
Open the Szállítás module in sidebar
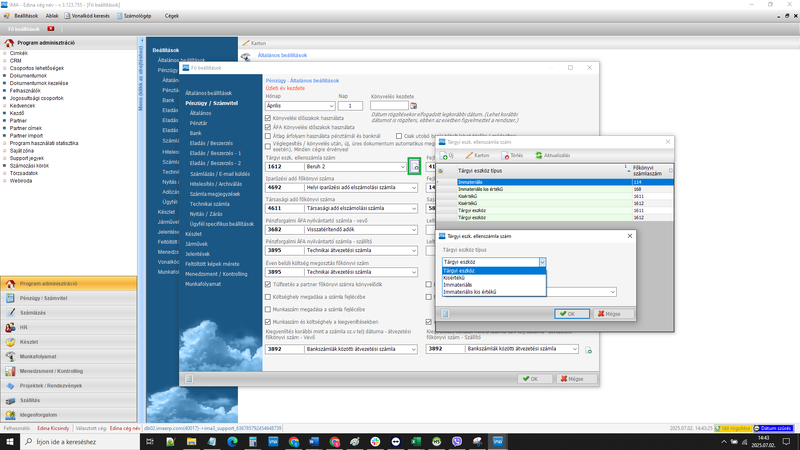(32, 399)
